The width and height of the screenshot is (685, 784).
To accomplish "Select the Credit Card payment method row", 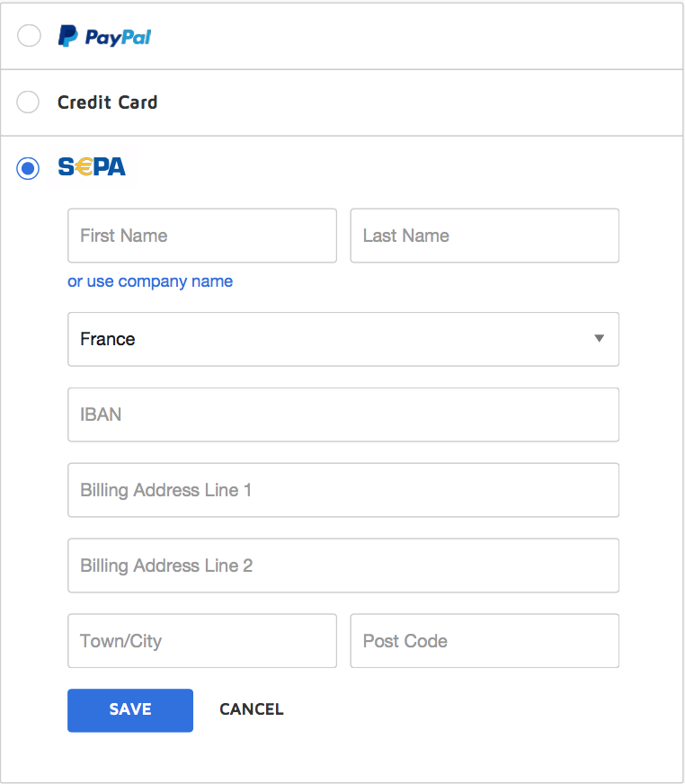I will [107, 102].
